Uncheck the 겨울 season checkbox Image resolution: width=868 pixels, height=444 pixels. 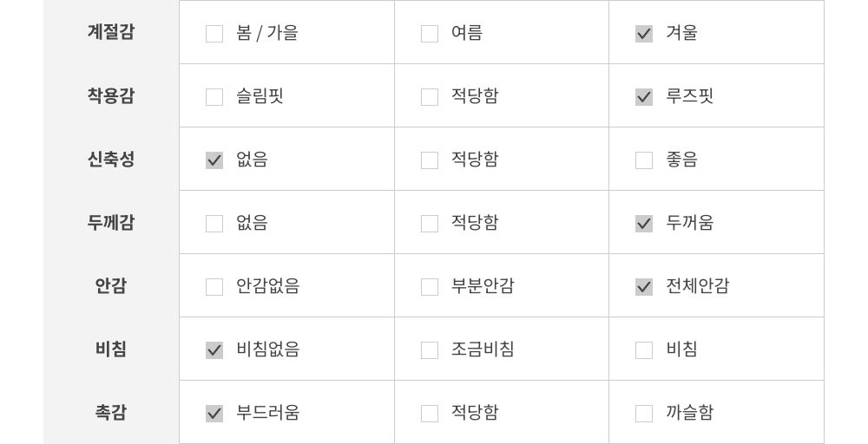pyautogui.click(x=644, y=34)
